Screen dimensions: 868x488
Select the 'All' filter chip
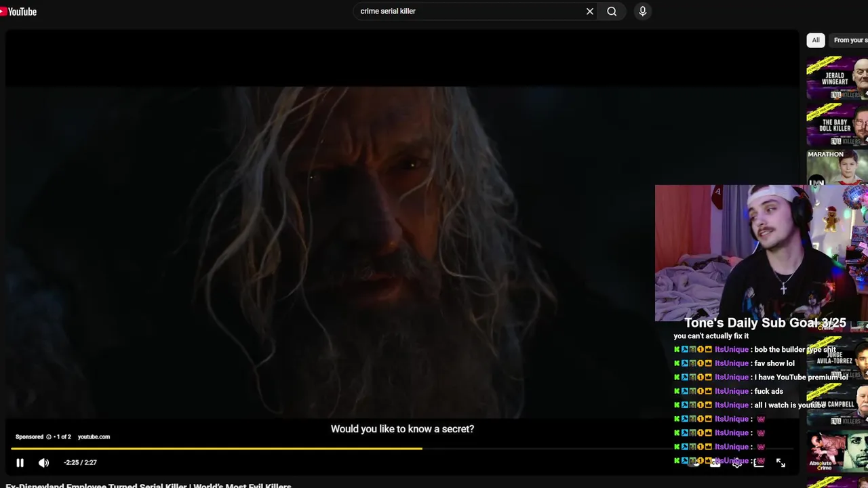coord(816,41)
